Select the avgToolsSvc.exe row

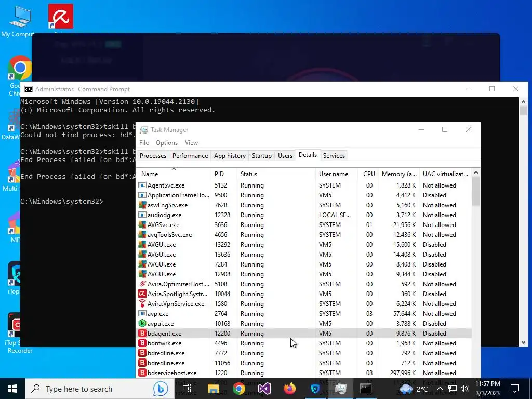pyautogui.click(x=304, y=234)
